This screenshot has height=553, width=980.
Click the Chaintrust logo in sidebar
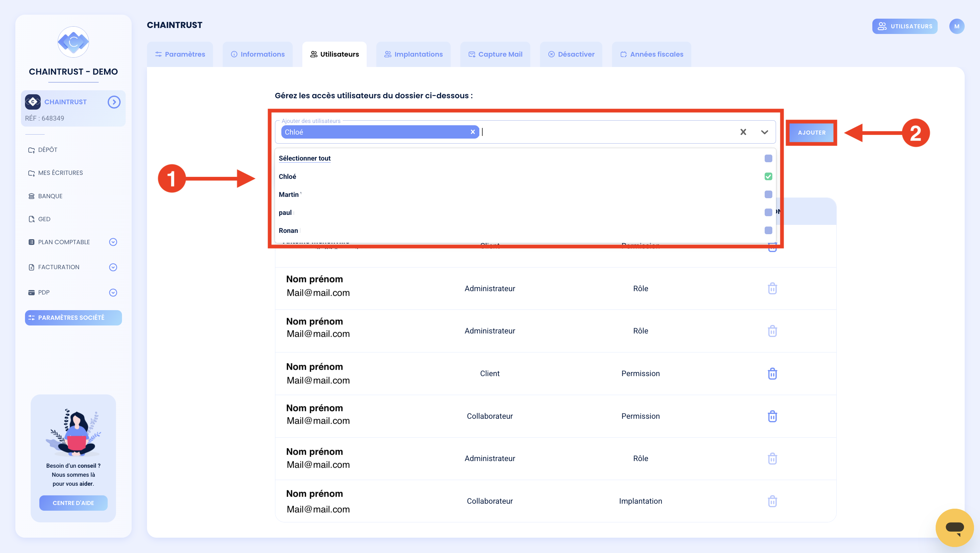click(73, 42)
